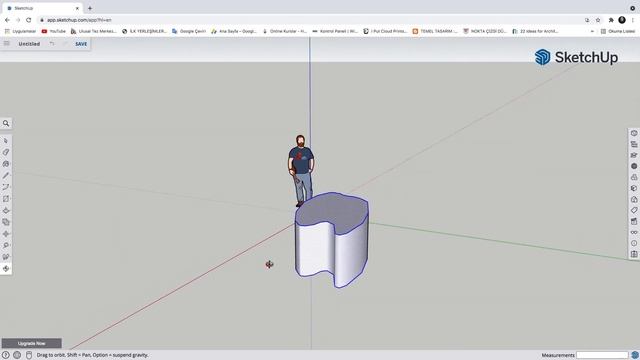The height and width of the screenshot is (360, 640).
Task: Open the Kontrol Paneli bookmark
Action: tap(335, 31)
